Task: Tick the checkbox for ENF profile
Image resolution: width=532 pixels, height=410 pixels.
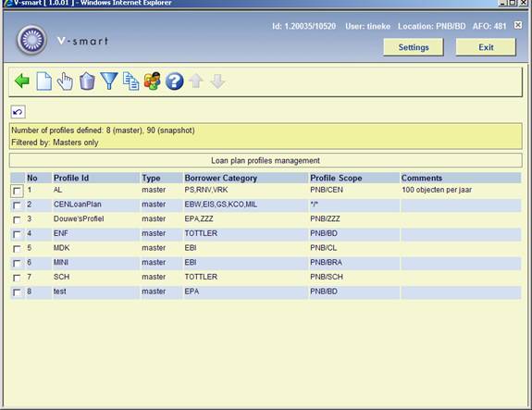Action: pyautogui.click(x=17, y=234)
